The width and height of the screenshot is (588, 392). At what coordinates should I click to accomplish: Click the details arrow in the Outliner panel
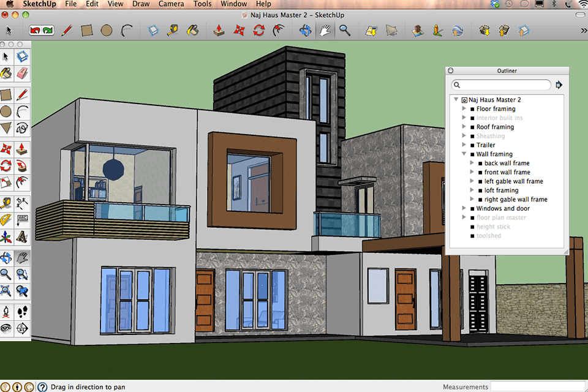[559, 85]
